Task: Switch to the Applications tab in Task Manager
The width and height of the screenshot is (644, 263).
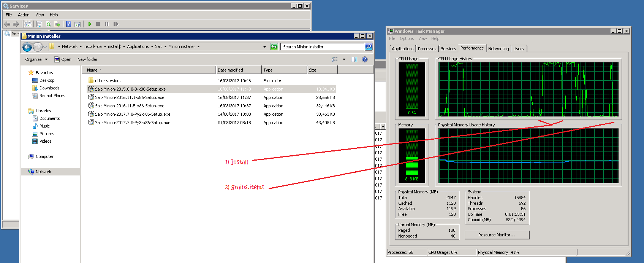Action: pos(402,49)
